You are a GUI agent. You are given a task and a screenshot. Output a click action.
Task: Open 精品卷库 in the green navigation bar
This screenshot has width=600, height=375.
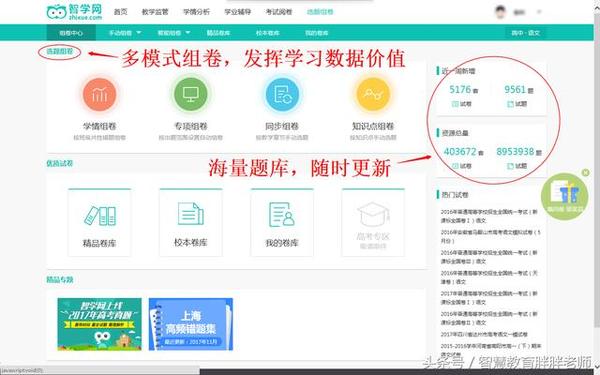point(218,33)
